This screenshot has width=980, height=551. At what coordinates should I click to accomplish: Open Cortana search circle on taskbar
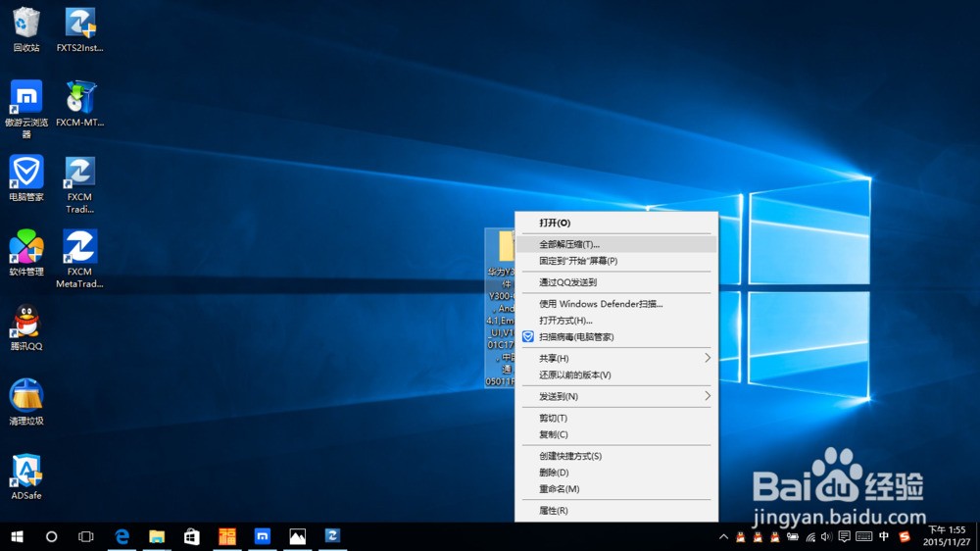[x=51, y=536]
